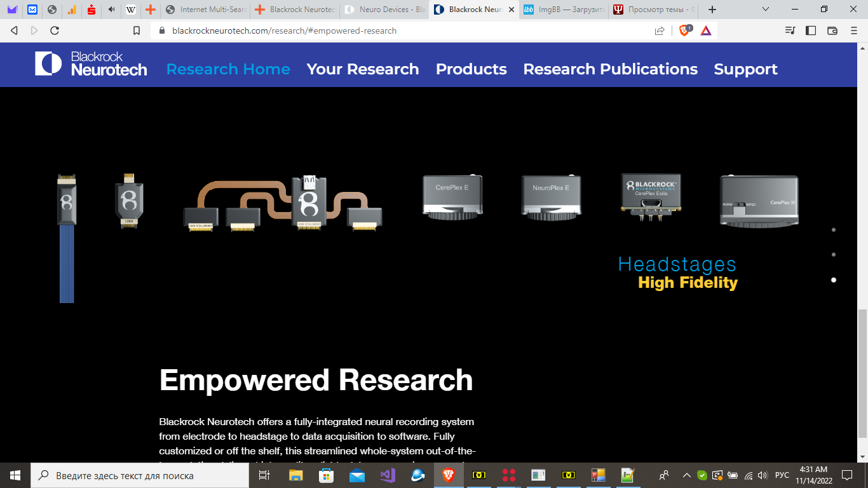Close the active Blackrock Neurotech tab
Viewport: 868px width, 488px height.
click(x=512, y=10)
